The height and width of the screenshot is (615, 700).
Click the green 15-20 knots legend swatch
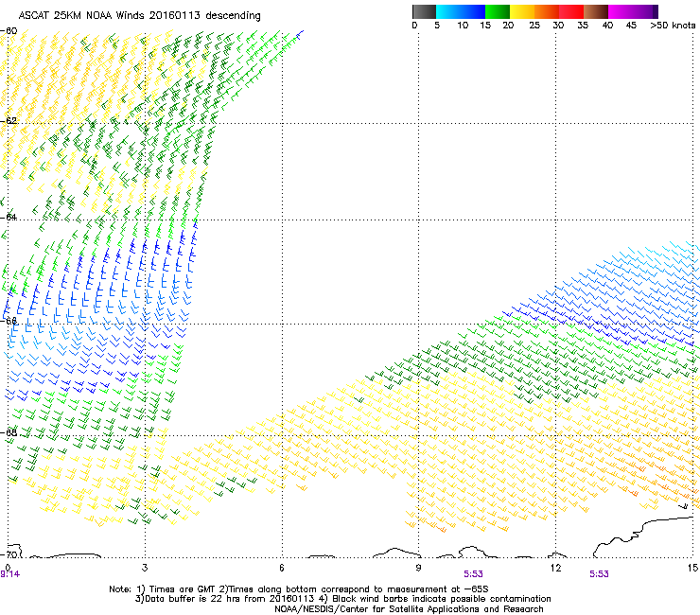pos(499,11)
